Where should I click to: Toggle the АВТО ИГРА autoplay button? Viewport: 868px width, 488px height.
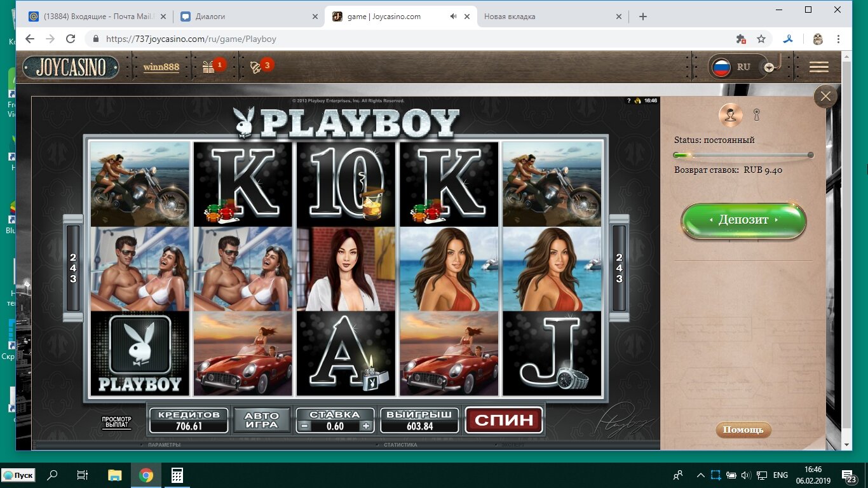click(262, 420)
